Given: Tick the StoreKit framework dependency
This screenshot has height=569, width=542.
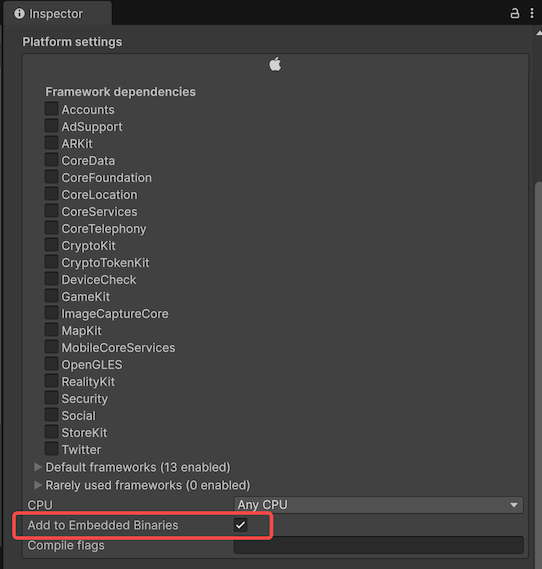Looking at the screenshot, I should click(x=52, y=432).
